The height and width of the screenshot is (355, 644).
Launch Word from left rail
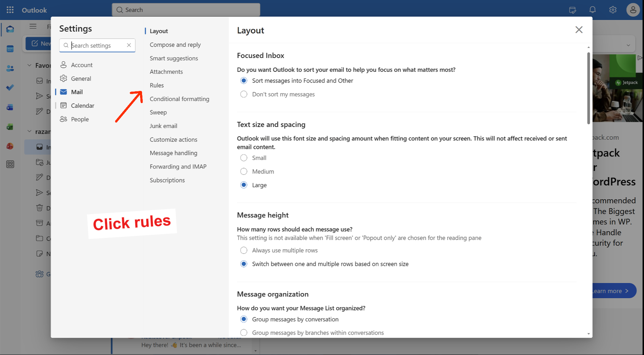point(10,107)
